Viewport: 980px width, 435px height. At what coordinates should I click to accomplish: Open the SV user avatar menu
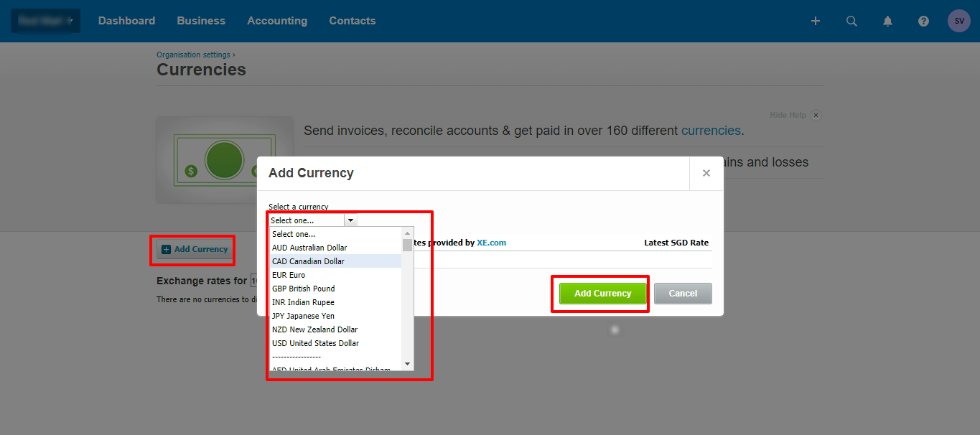[x=959, y=21]
